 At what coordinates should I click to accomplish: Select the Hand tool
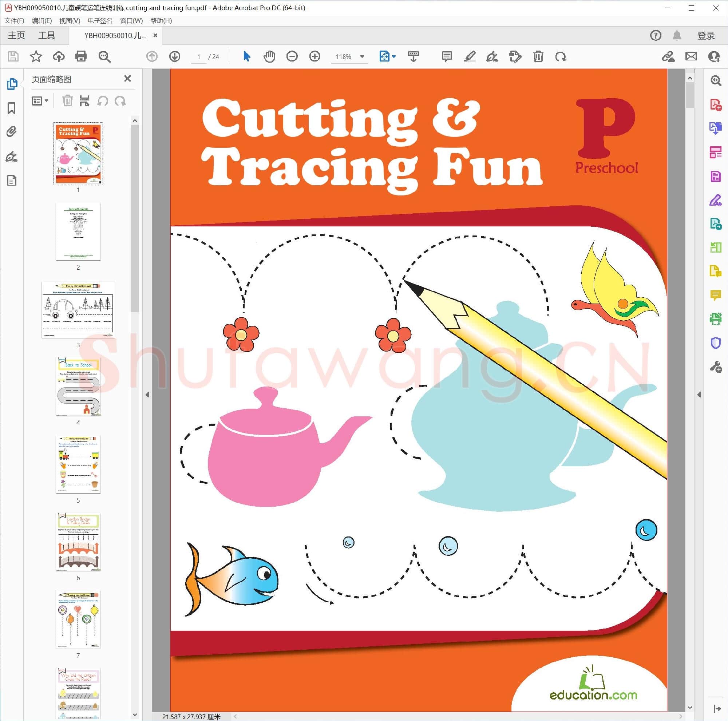[x=269, y=56]
